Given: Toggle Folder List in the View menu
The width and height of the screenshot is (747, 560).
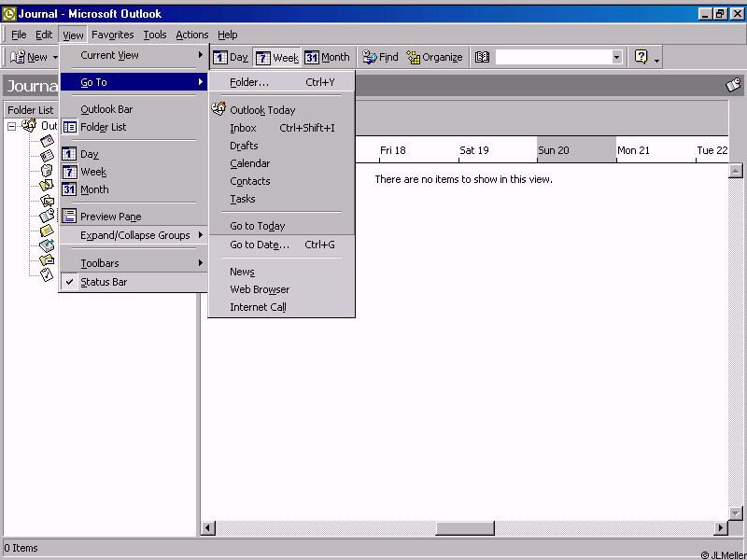Looking at the screenshot, I should 103,127.
